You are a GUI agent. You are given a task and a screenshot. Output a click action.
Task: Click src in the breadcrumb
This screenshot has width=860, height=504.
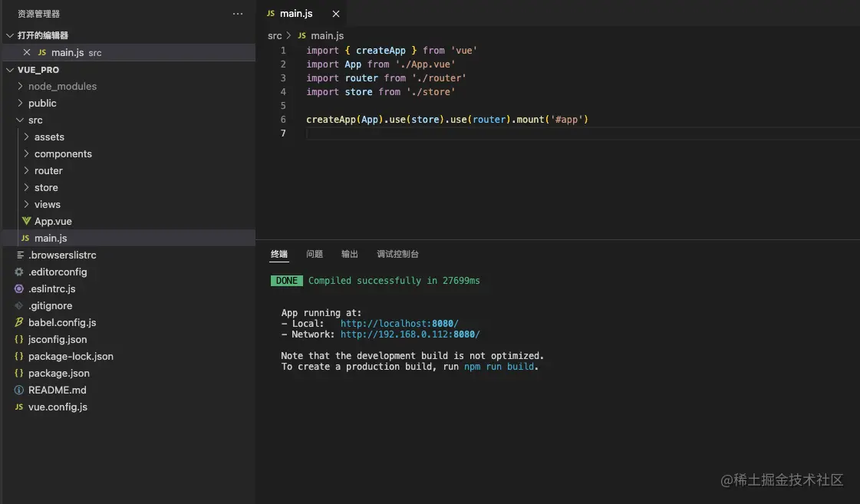point(275,35)
